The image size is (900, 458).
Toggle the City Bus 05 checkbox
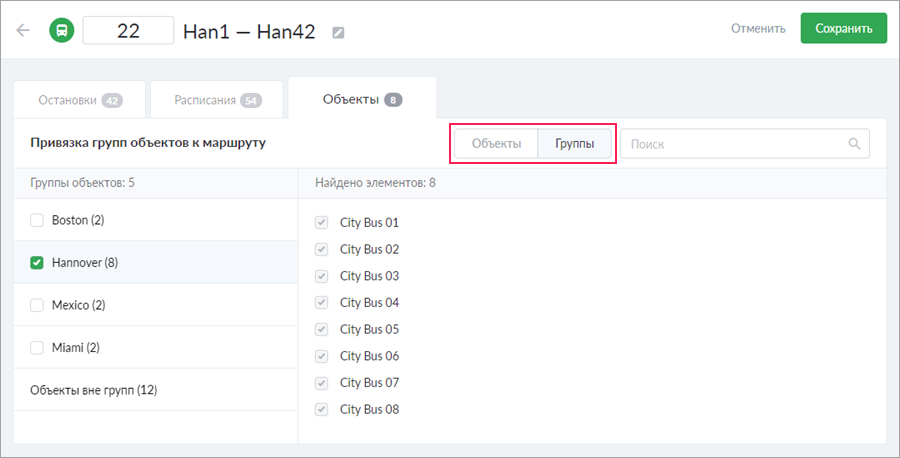click(322, 329)
